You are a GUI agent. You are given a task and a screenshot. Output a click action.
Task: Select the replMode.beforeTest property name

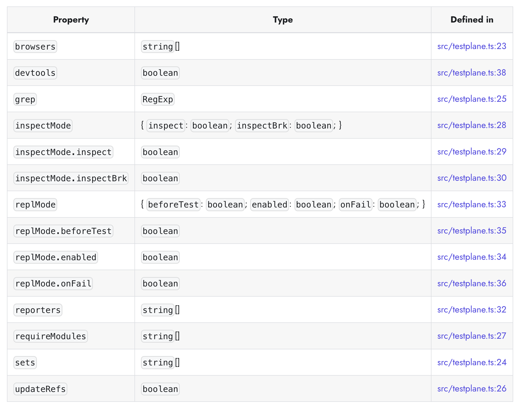[63, 231]
